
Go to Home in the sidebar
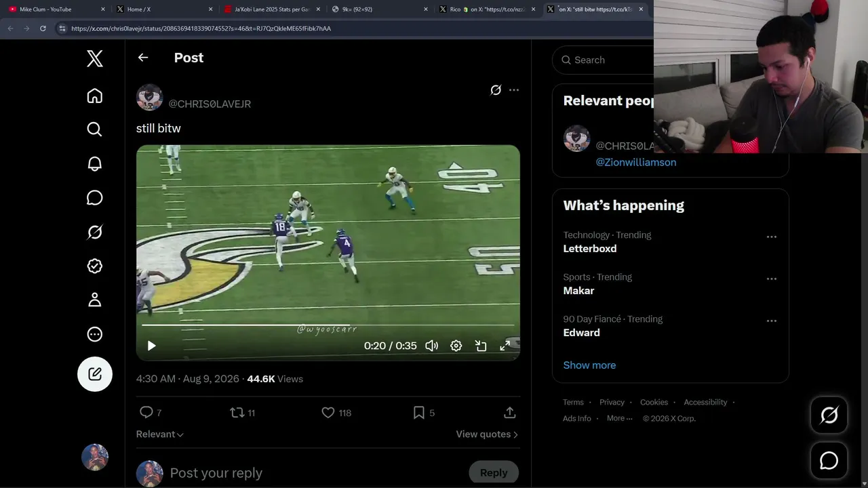pyautogui.click(x=95, y=96)
